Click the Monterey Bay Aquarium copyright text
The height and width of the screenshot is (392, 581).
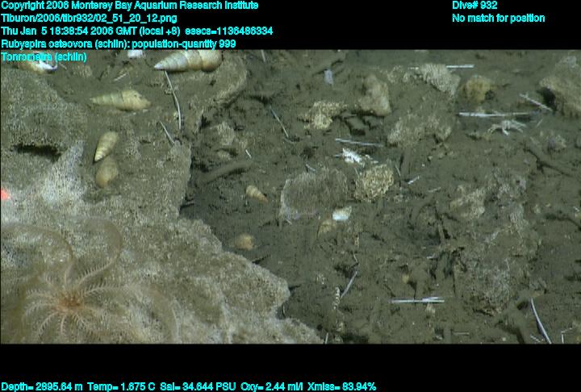pyautogui.click(x=129, y=6)
